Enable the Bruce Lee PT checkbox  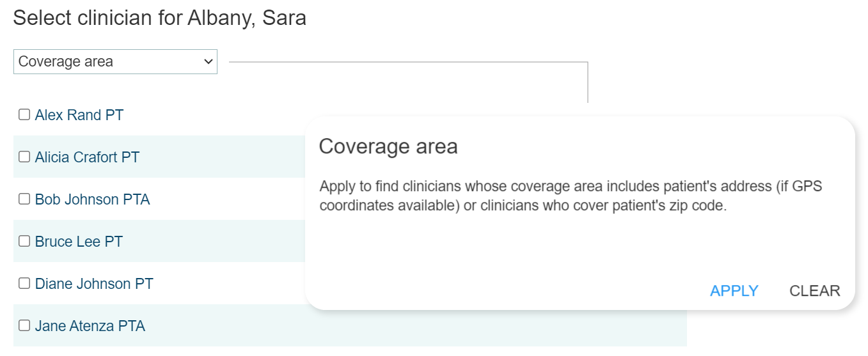(24, 242)
